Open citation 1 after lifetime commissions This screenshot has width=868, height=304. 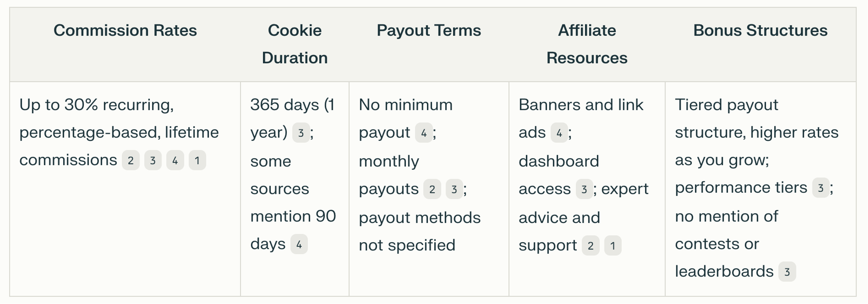coord(198,160)
